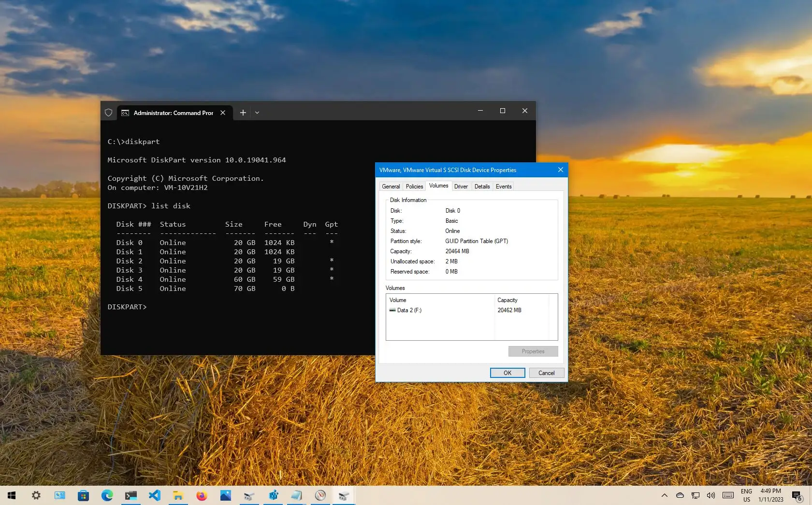This screenshot has width=812, height=505.
Task: Switch to Windows Terminal in the taskbar
Action: [130, 495]
